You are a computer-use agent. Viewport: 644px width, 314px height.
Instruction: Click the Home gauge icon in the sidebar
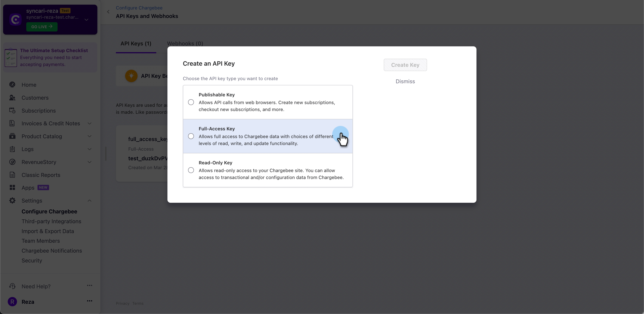pos(12,85)
